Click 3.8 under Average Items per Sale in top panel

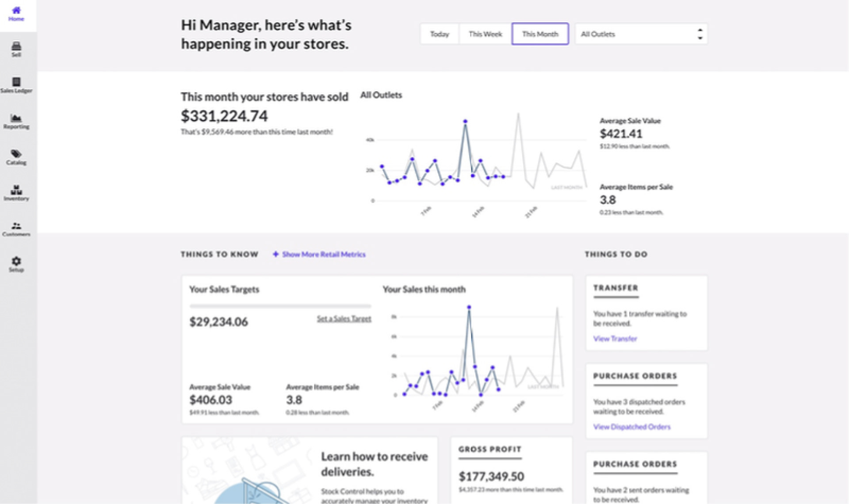608,200
